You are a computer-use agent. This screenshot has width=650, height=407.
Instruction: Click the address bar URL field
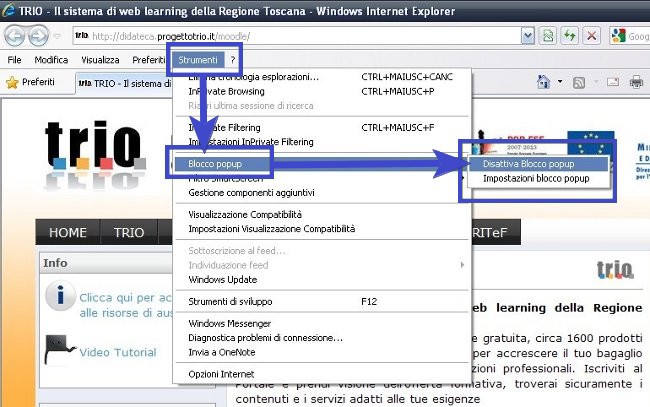296,36
